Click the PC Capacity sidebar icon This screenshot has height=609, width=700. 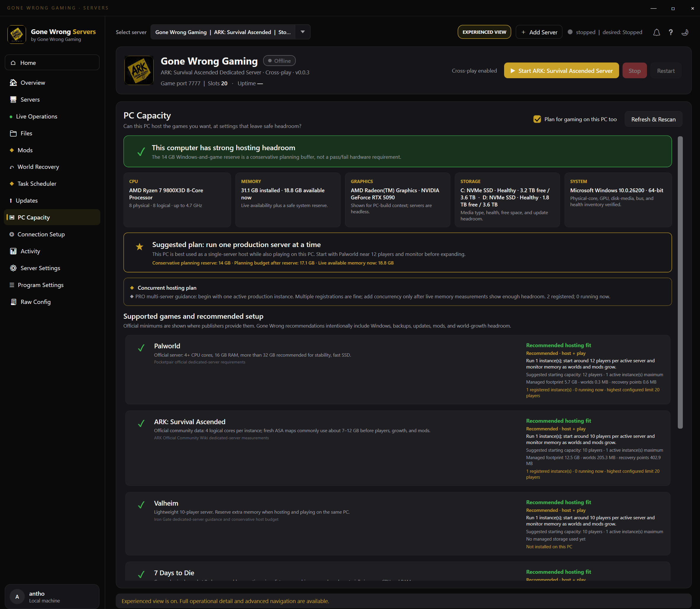12,217
